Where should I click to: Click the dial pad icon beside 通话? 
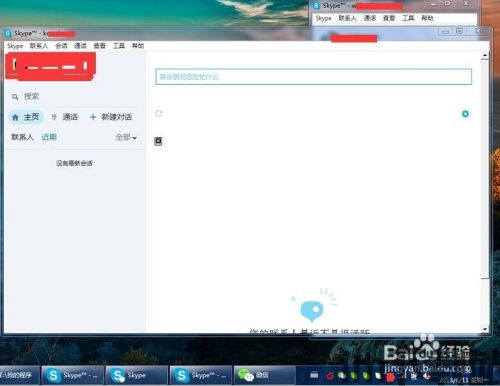coord(54,117)
